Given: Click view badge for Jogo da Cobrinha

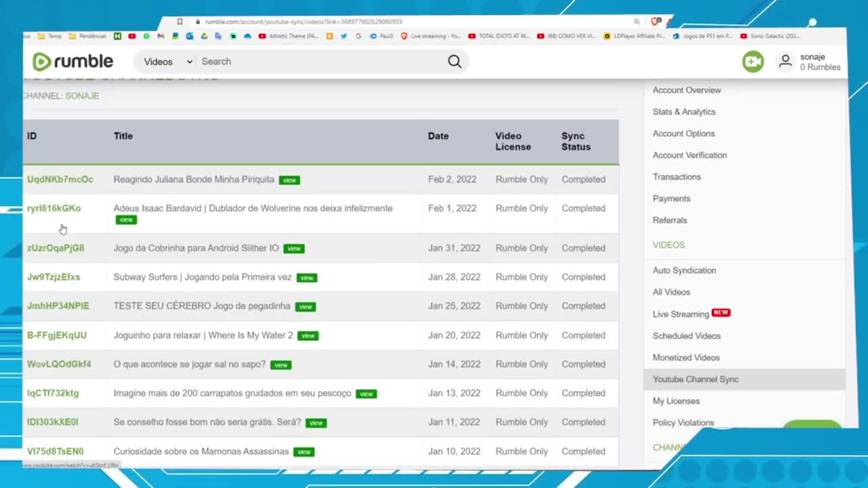Looking at the screenshot, I should click(294, 249).
